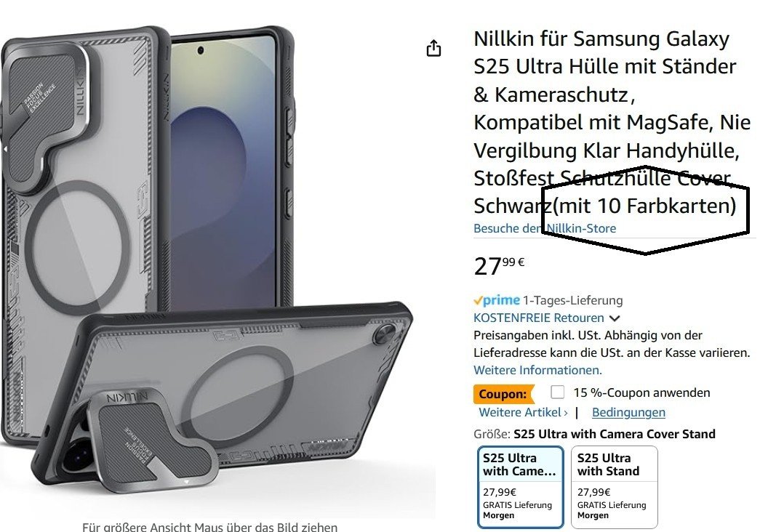Click the image zoom hint below picture

[x=210, y=527]
